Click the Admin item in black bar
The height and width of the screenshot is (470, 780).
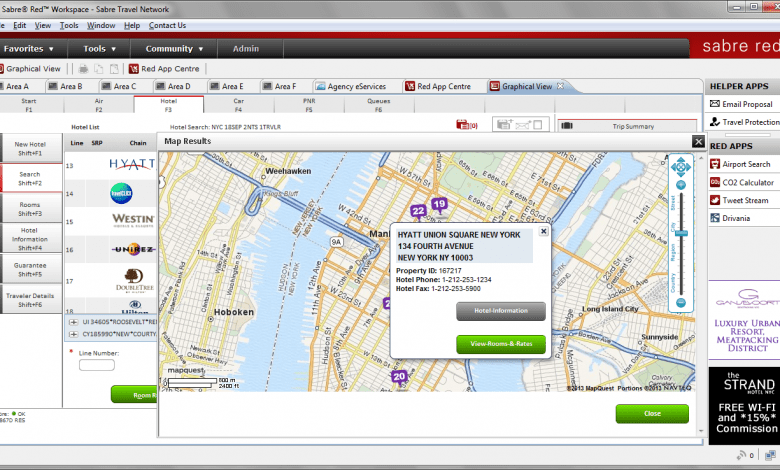[246, 49]
